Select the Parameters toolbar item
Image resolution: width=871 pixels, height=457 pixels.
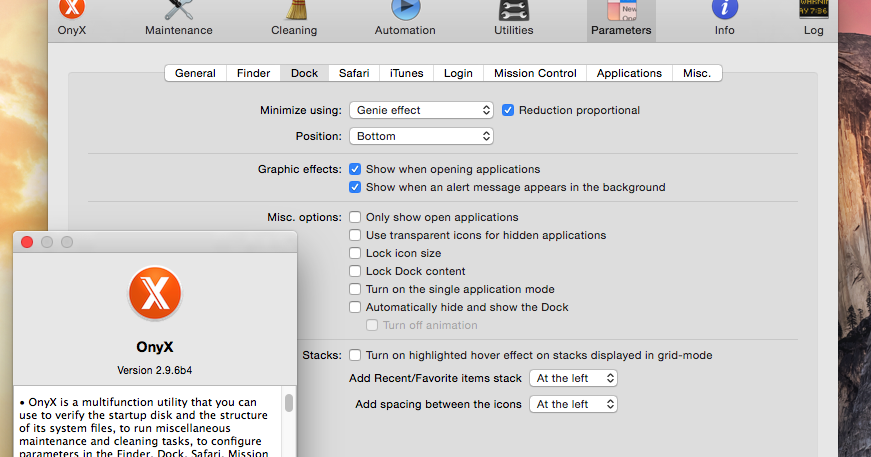(x=621, y=19)
